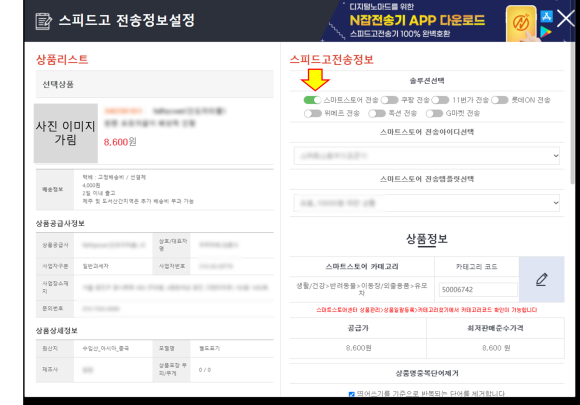Open the 스마트스토어 전송템플릿선택 dropdown
Viewport: 580px width, 405px height.
click(x=426, y=203)
